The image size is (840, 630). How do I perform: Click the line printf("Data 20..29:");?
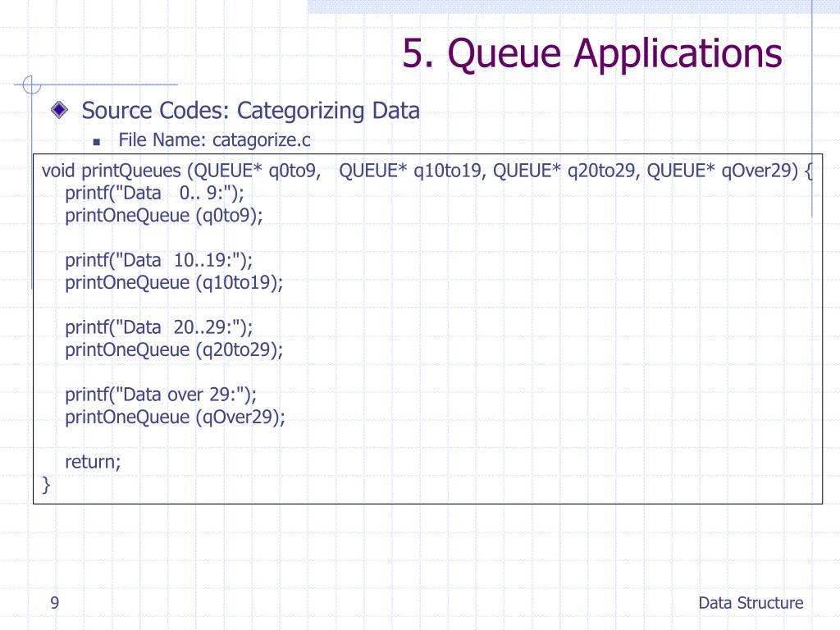point(158,327)
